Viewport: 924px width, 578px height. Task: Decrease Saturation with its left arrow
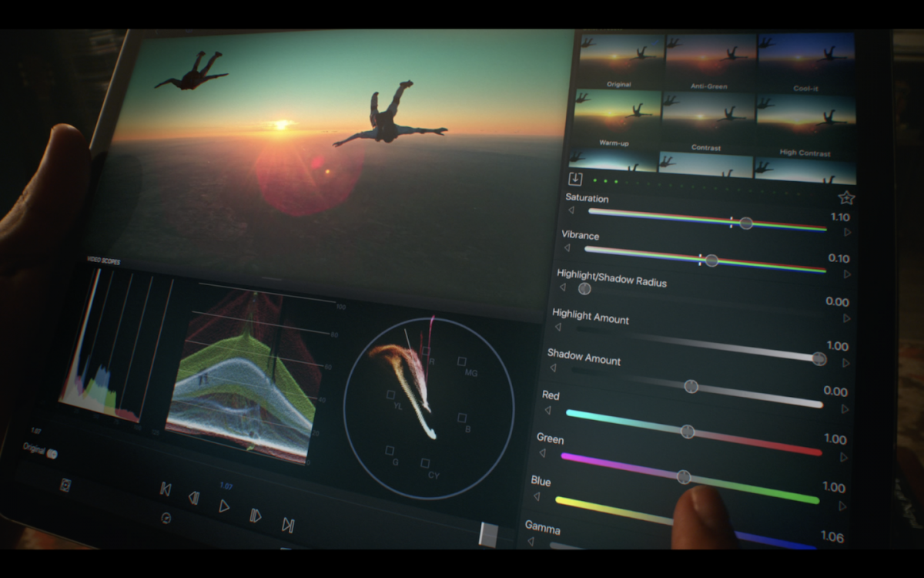(x=571, y=210)
